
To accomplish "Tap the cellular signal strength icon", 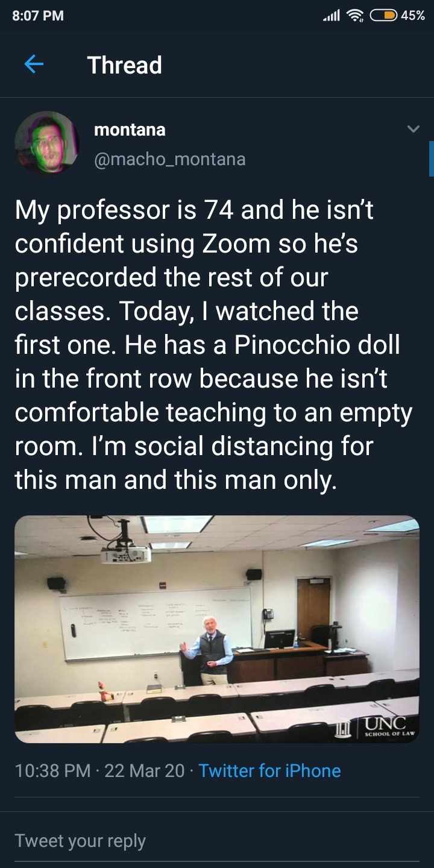I will [x=332, y=15].
